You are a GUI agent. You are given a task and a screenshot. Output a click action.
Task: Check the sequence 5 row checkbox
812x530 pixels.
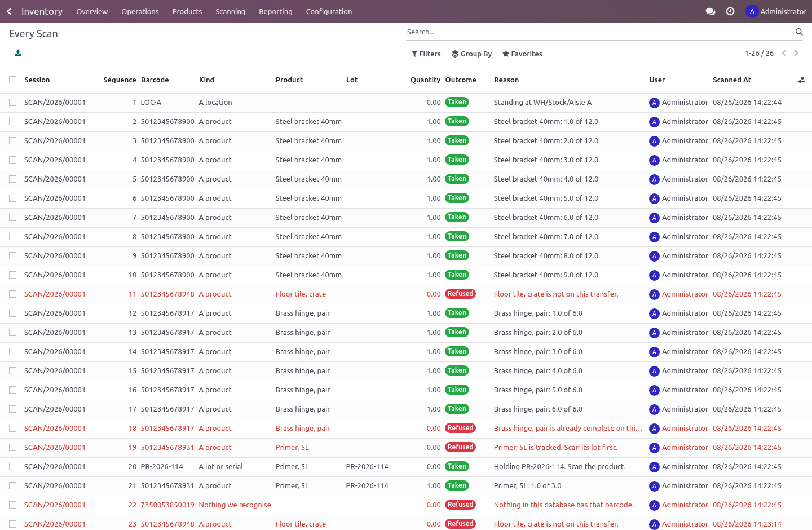tap(12, 179)
